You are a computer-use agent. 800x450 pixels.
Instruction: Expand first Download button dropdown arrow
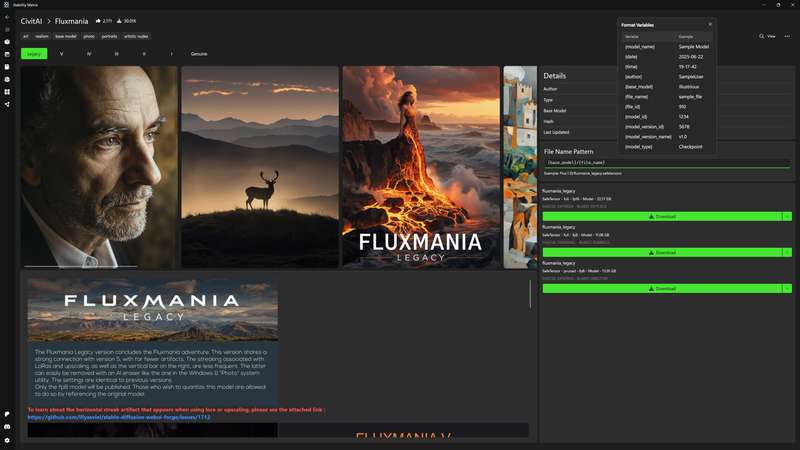click(x=787, y=216)
